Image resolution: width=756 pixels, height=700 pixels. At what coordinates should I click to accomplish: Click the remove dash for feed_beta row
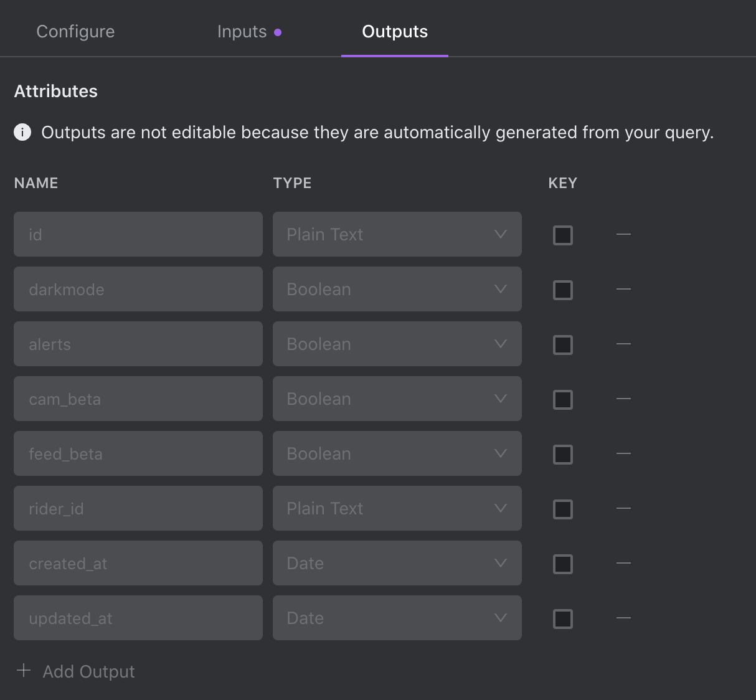click(623, 453)
